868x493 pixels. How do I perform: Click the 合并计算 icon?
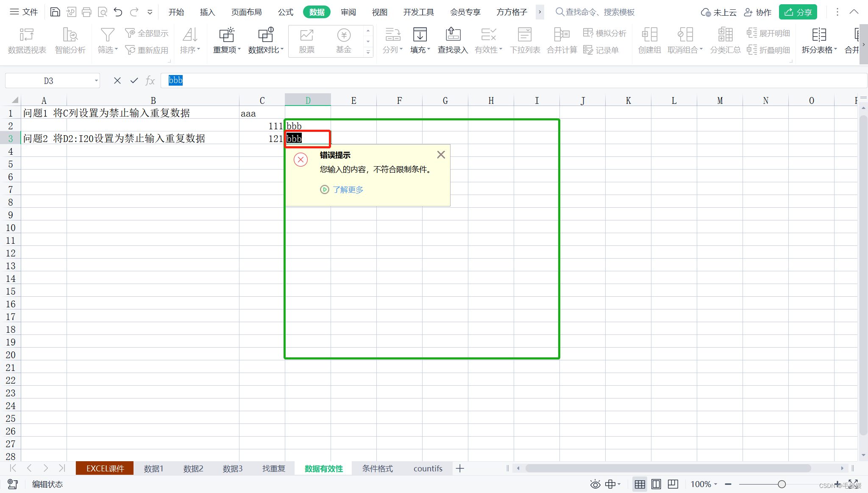[561, 40]
